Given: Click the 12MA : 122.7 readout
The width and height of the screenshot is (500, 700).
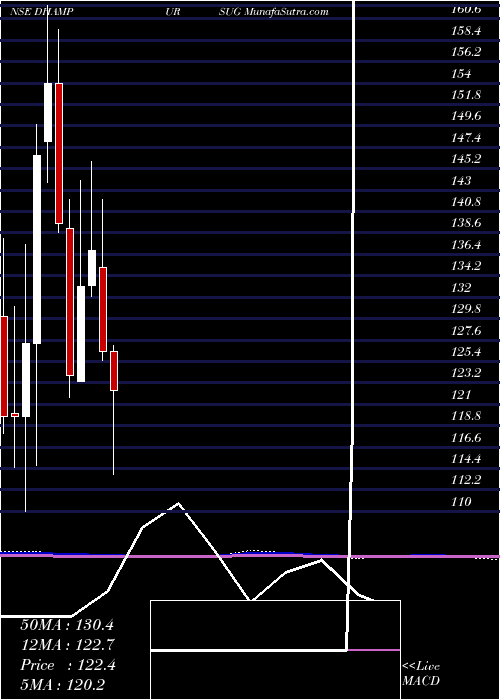Looking at the screenshot, I should point(67,645).
